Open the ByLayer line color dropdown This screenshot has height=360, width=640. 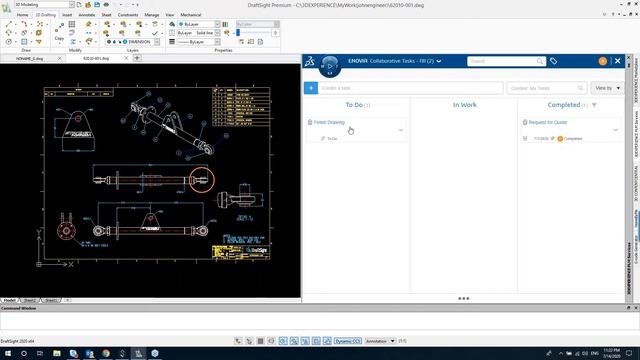tap(217, 24)
